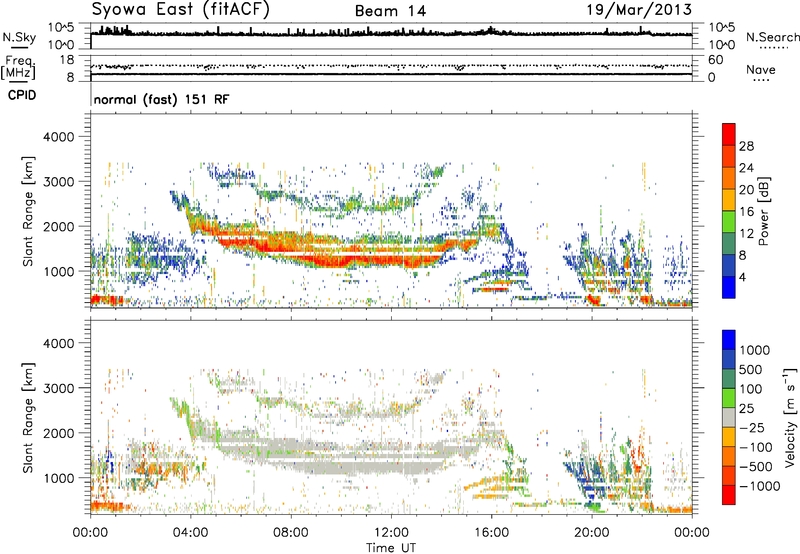This screenshot has width=800, height=554.
Task: Click the title 'Syowa East (fitACF)'
Action: [180, 9]
